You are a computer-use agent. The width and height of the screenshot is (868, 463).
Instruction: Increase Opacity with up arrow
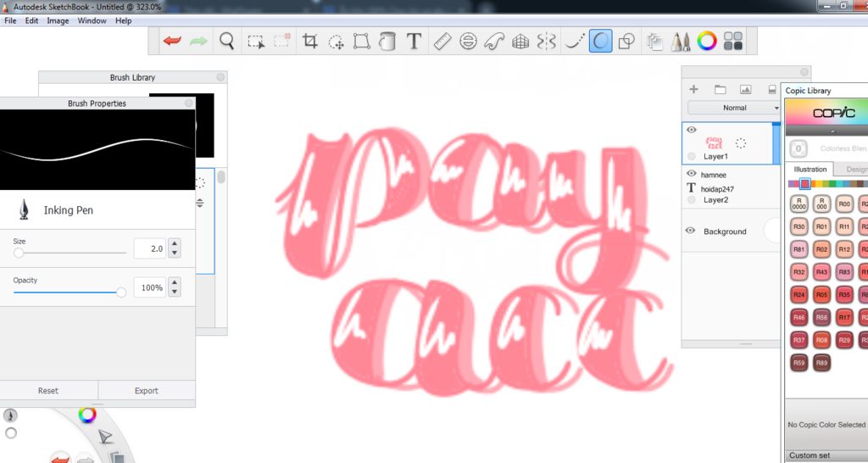tap(175, 282)
